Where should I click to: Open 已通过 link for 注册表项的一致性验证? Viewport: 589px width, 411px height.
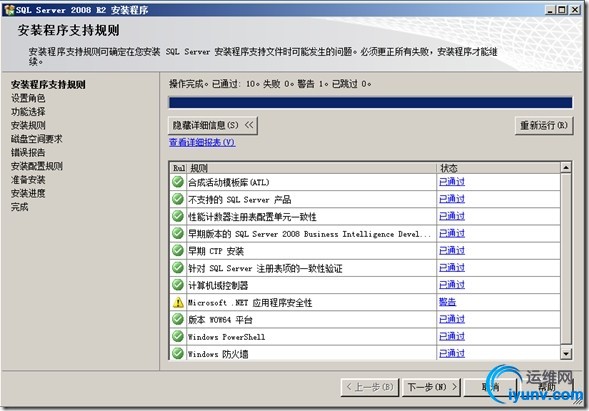452,267
